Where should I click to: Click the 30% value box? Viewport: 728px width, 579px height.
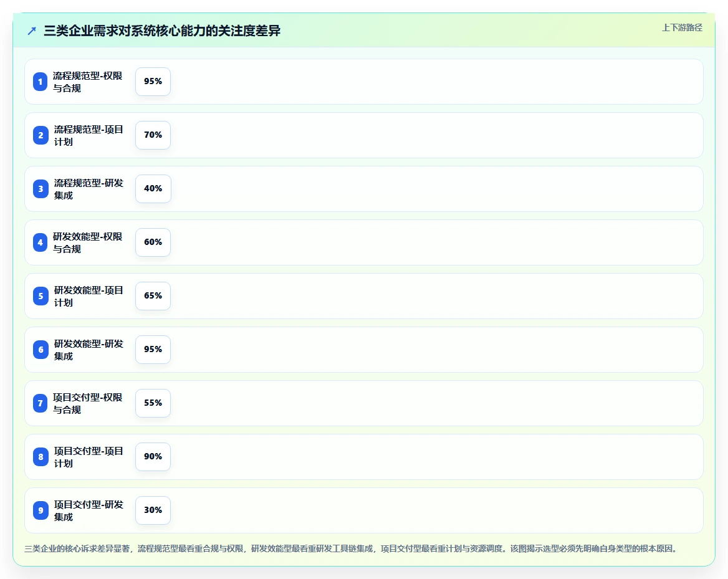click(153, 510)
